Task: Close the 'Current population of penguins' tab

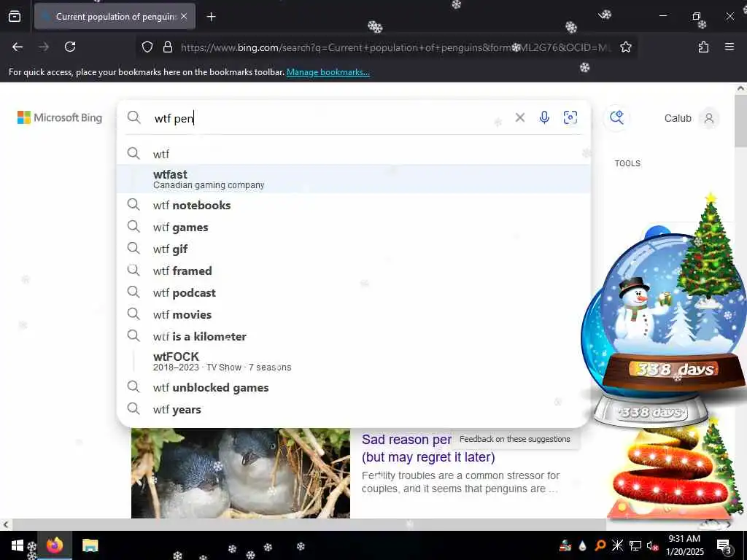Action: [x=184, y=17]
